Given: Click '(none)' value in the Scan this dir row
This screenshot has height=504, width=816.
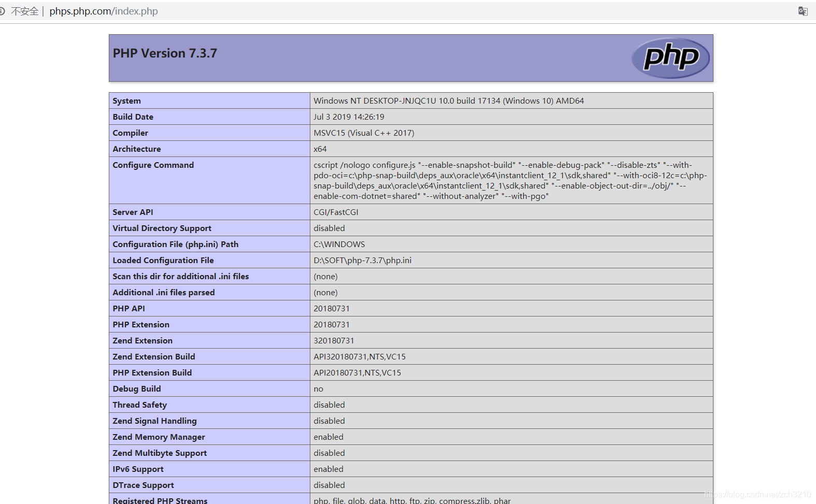Looking at the screenshot, I should pyautogui.click(x=325, y=276).
